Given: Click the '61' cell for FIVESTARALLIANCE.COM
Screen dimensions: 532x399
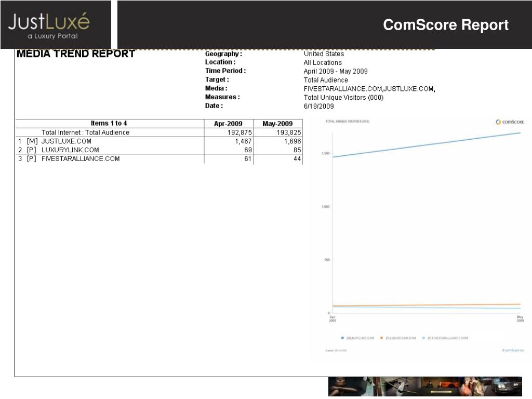Looking at the screenshot, I should click(248, 159).
